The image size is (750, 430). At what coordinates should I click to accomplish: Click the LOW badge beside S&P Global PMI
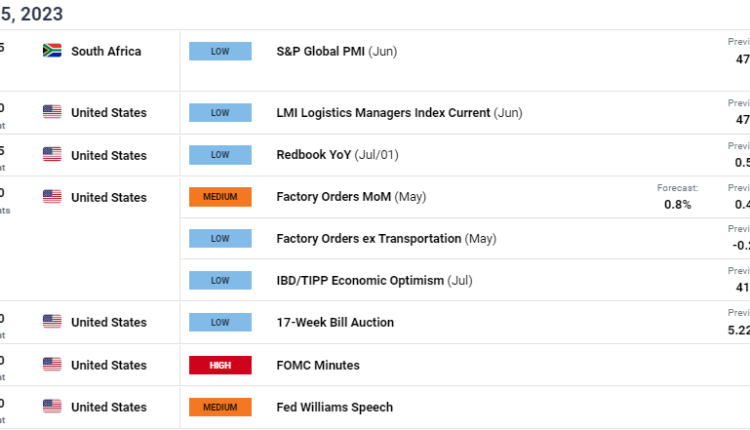pyautogui.click(x=220, y=51)
